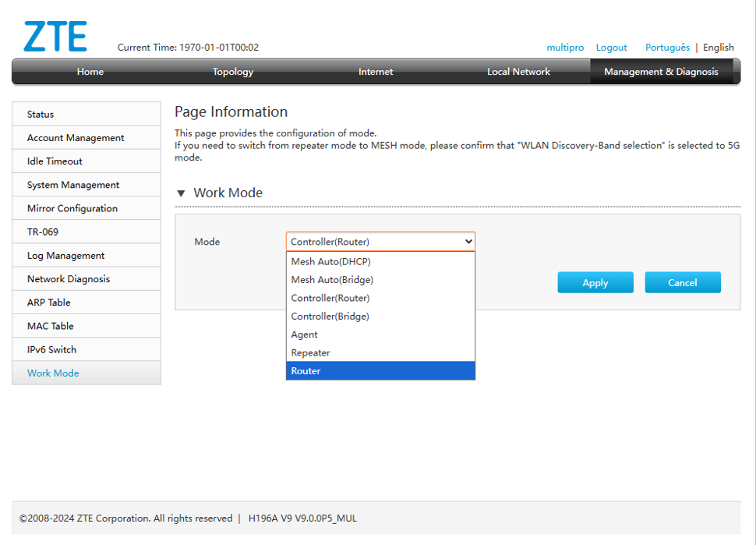Collapse the Work Mode section triangle

[x=182, y=193]
